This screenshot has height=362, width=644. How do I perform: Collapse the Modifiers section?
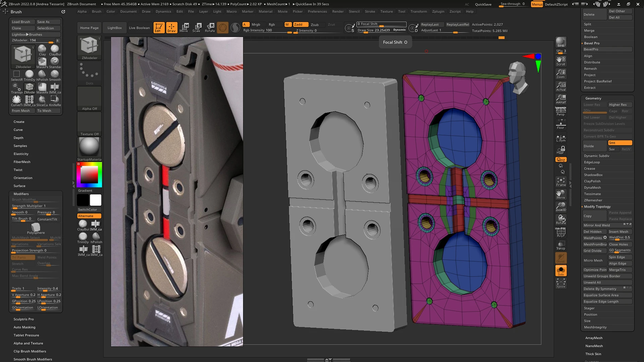coord(21,194)
